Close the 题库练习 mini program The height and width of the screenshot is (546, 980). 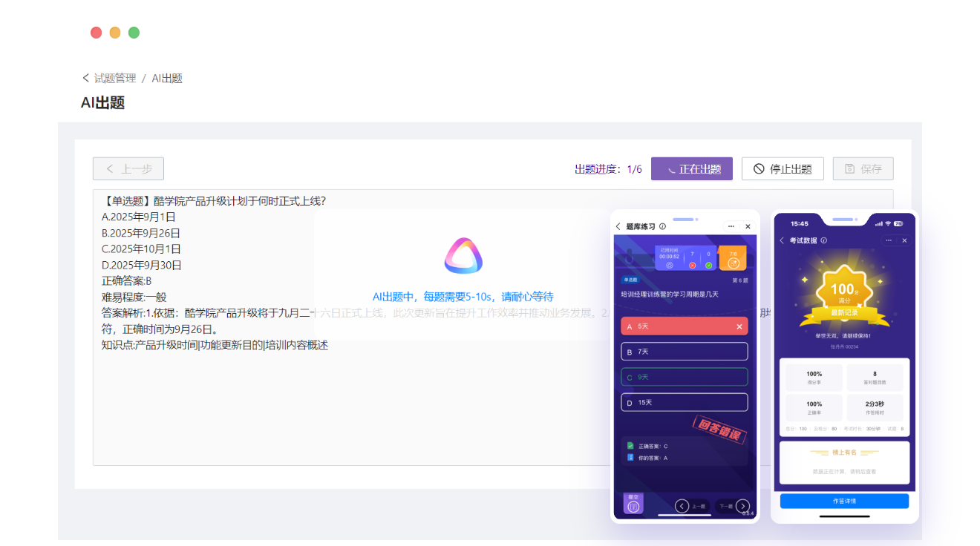point(748,226)
